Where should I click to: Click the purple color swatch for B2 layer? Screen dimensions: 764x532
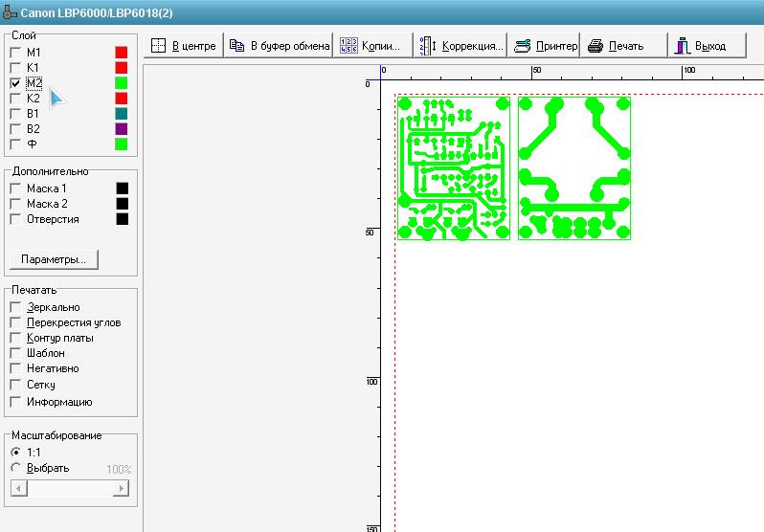point(121,128)
